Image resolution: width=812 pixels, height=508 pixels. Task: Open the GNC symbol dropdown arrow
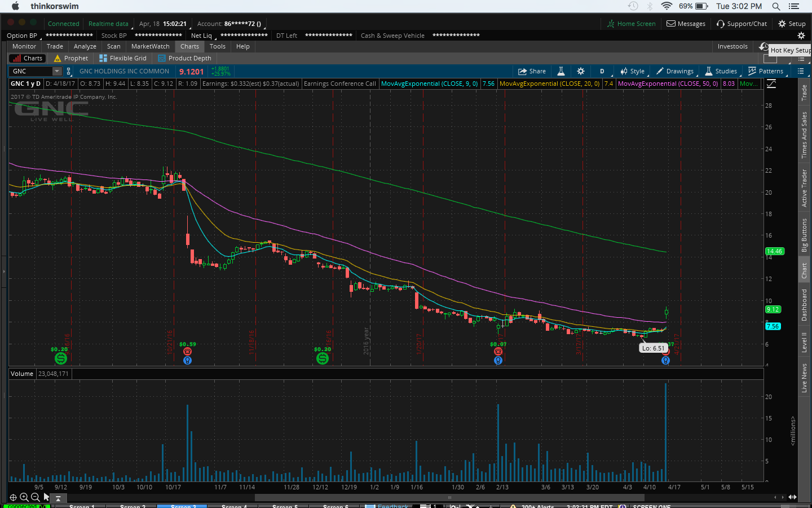(x=57, y=71)
